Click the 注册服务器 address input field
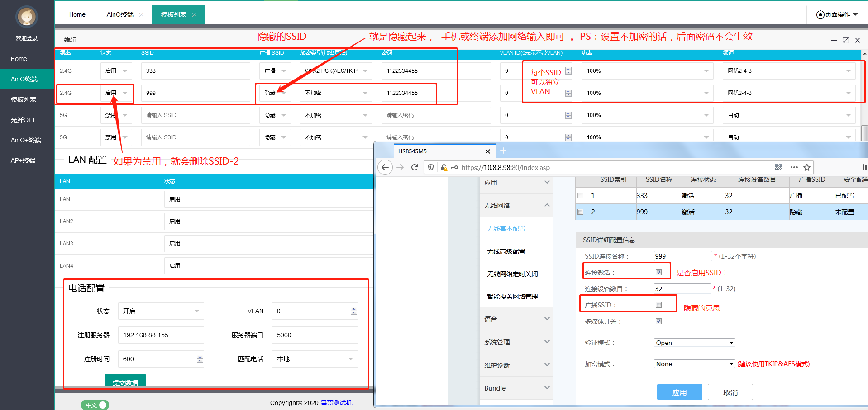This screenshot has height=410, width=868. [161, 335]
